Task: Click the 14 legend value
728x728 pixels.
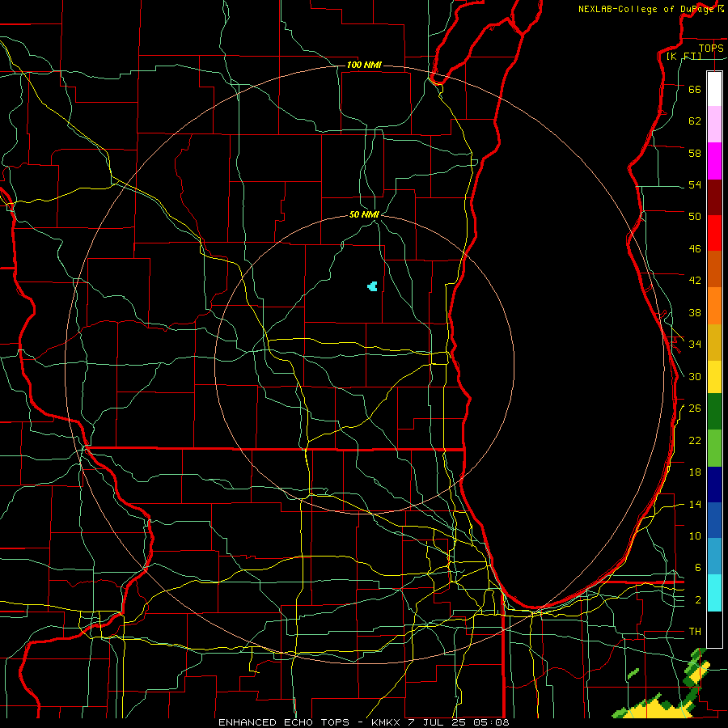Action: point(695,504)
